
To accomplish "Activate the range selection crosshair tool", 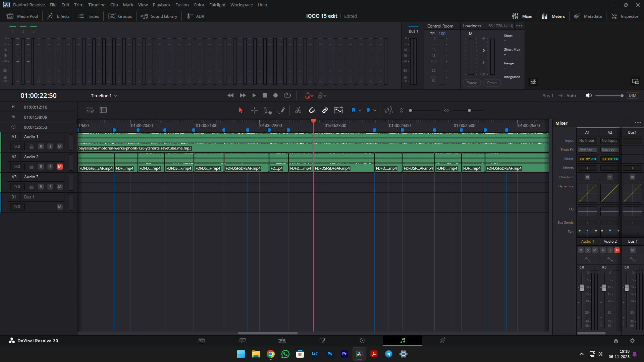I will point(254,110).
